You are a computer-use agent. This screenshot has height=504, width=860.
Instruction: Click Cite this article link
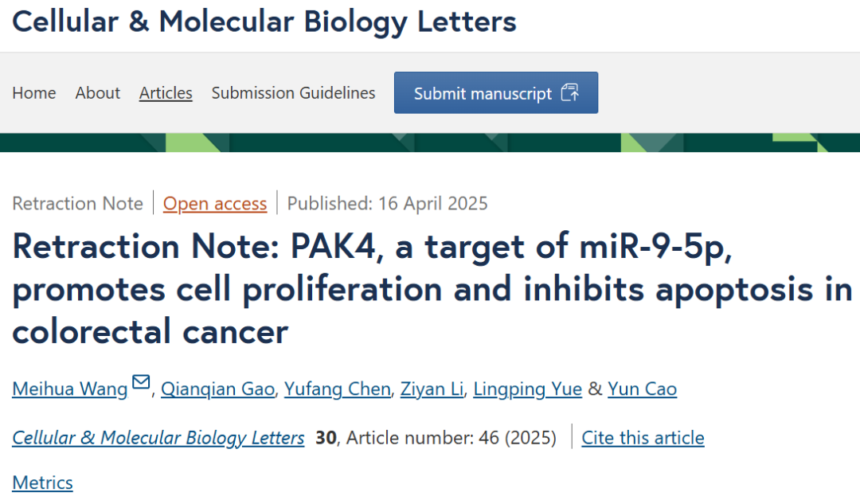click(x=643, y=438)
